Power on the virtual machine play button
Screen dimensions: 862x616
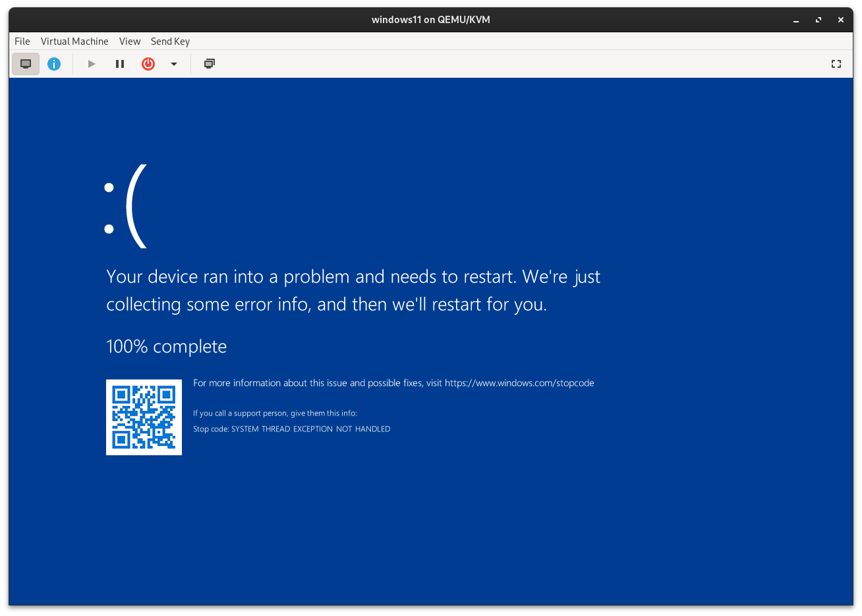click(92, 64)
